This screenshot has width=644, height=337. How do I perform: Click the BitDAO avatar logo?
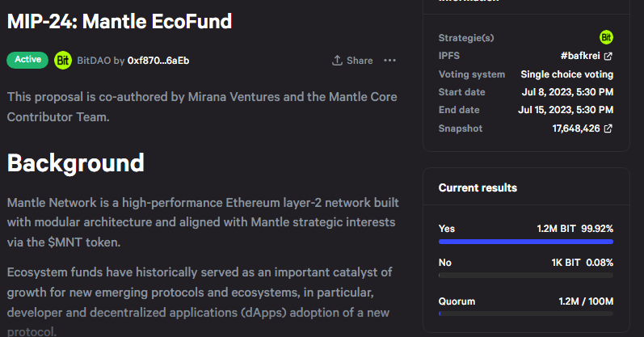[63, 61]
